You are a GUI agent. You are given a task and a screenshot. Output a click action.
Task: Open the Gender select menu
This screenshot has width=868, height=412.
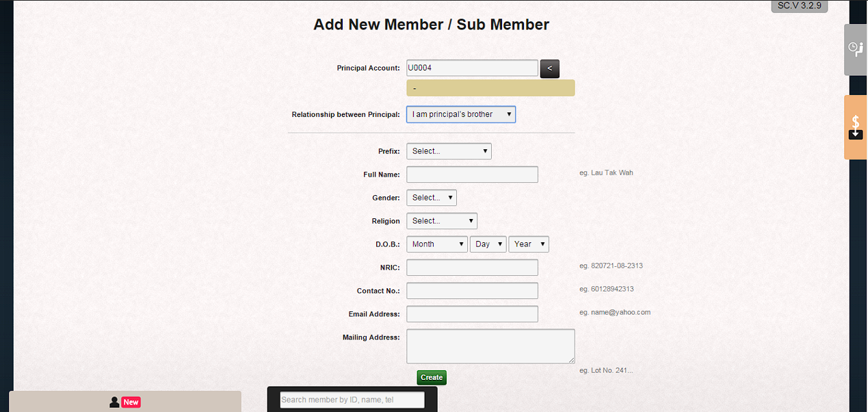click(x=431, y=198)
